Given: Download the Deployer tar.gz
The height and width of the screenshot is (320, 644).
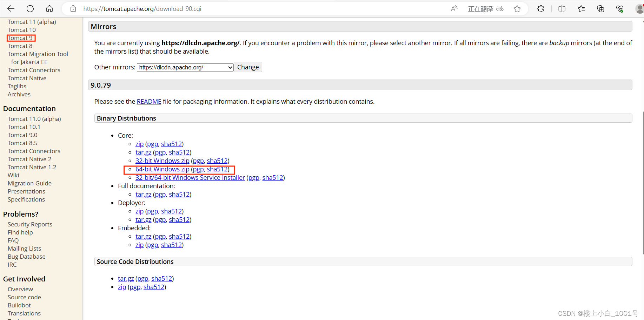Looking at the screenshot, I should [x=143, y=220].
